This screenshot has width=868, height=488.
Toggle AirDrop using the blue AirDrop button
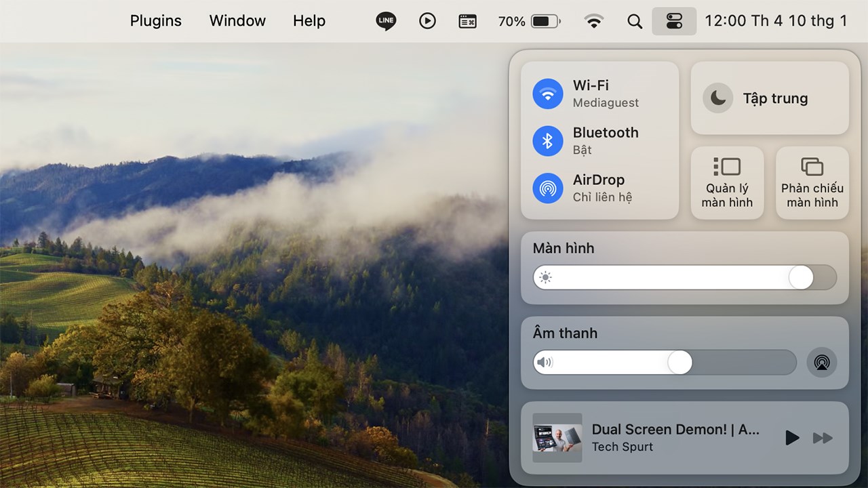point(548,188)
